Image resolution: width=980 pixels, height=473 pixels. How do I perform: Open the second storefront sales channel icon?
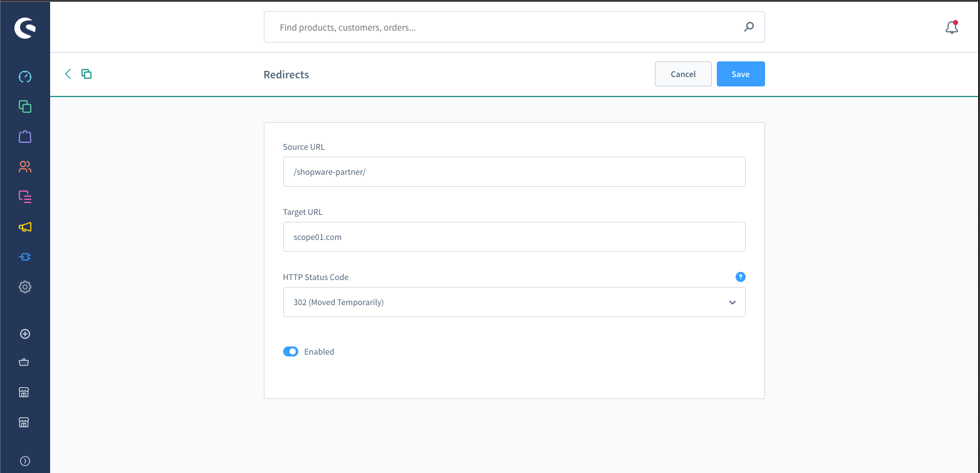(24, 422)
